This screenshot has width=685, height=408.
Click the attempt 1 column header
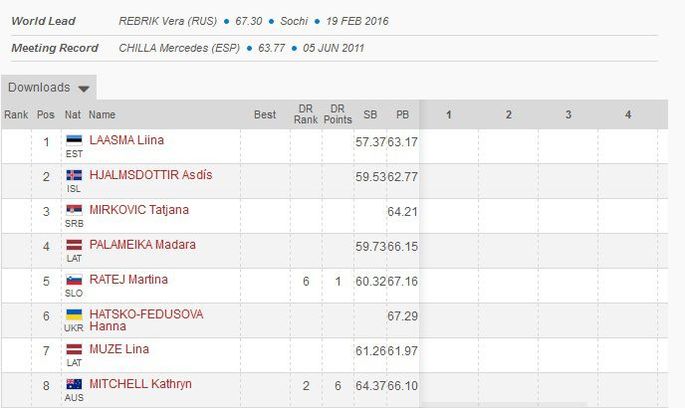point(448,114)
